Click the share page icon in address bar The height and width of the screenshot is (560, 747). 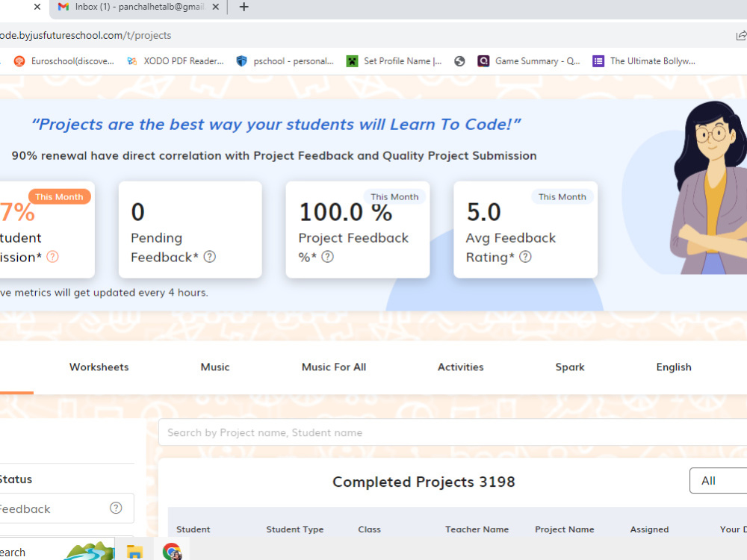[x=741, y=36]
